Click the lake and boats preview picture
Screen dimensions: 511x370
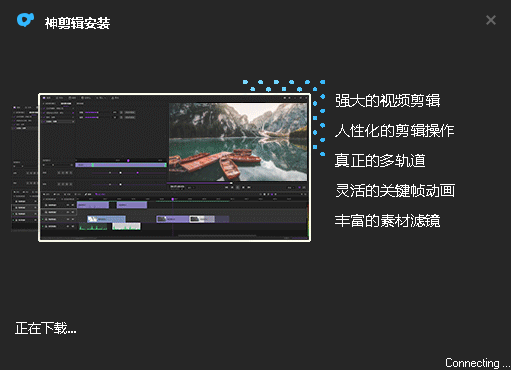coord(238,142)
